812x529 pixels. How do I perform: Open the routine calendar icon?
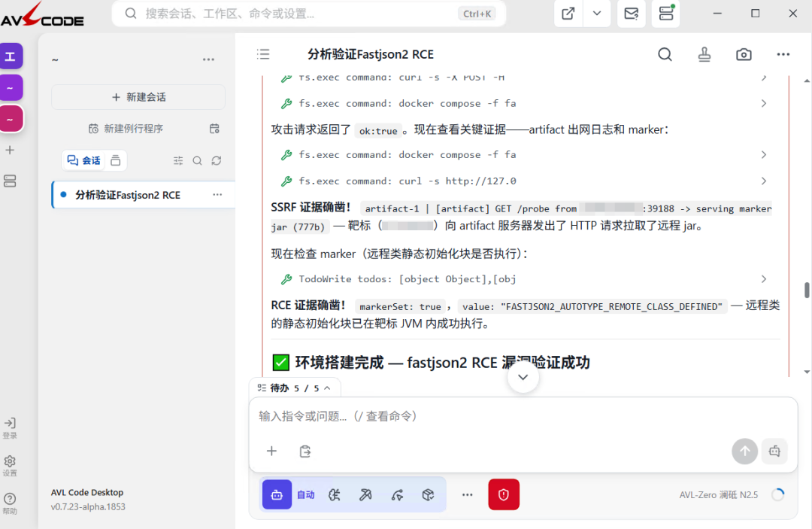point(214,129)
